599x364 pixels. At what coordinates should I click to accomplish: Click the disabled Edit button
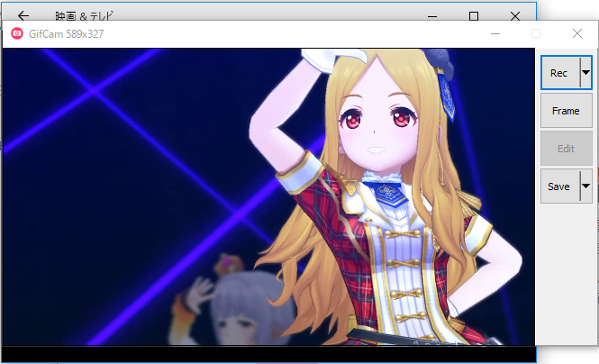[x=567, y=149]
